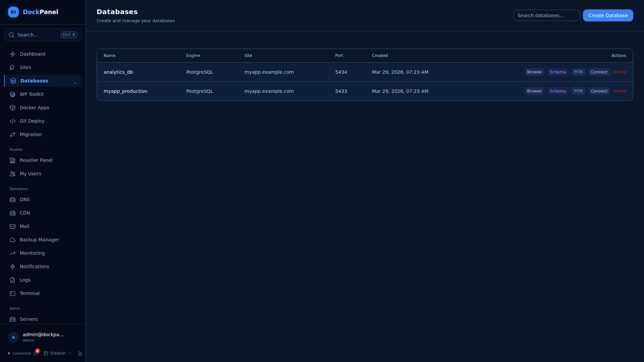The height and width of the screenshot is (362, 644).
Task: Focus the Search databases input field
Action: point(546,15)
